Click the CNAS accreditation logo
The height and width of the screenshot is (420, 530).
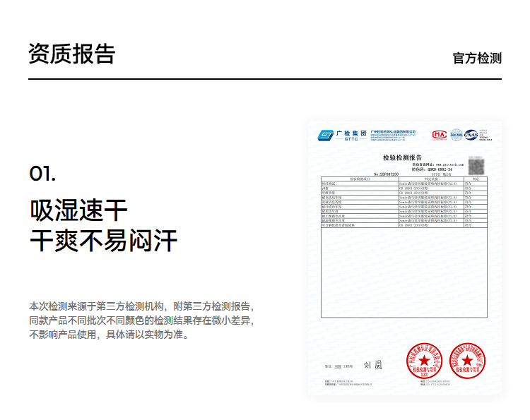(471, 135)
